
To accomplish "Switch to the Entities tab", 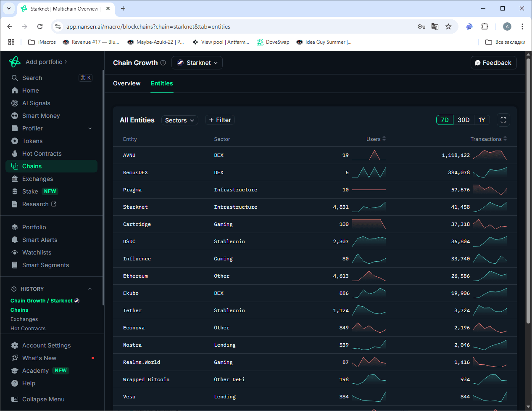I will (162, 83).
